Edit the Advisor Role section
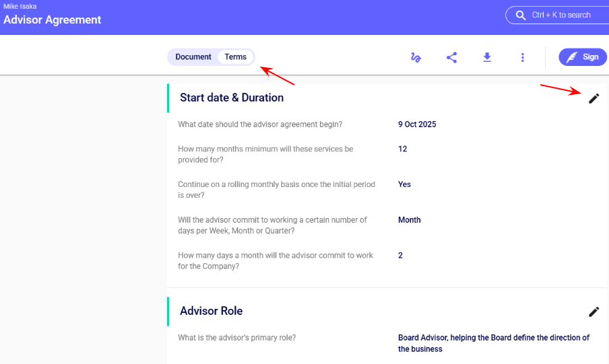This screenshot has height=364, width=609. (594, 312)
